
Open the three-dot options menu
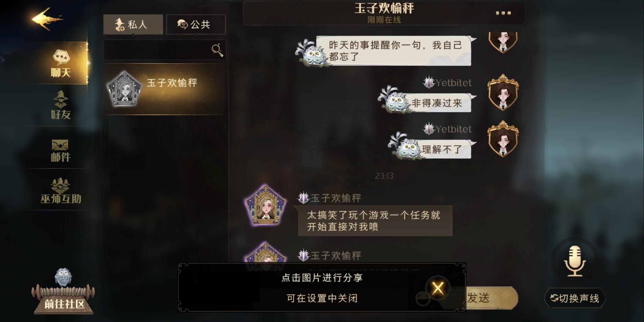(x=503, y=13)
